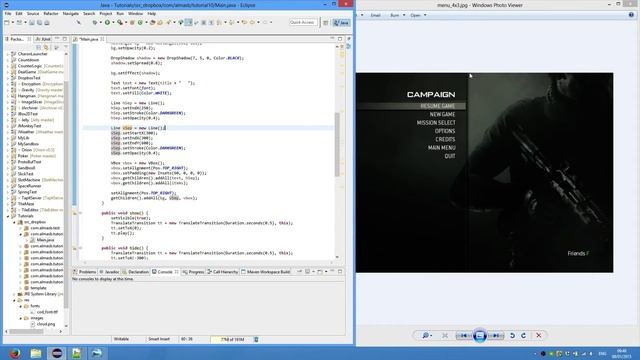The image size is (640, 360).
Task: Click the Zoom magnifier in Photo Viewer
Action: [426, 336]
